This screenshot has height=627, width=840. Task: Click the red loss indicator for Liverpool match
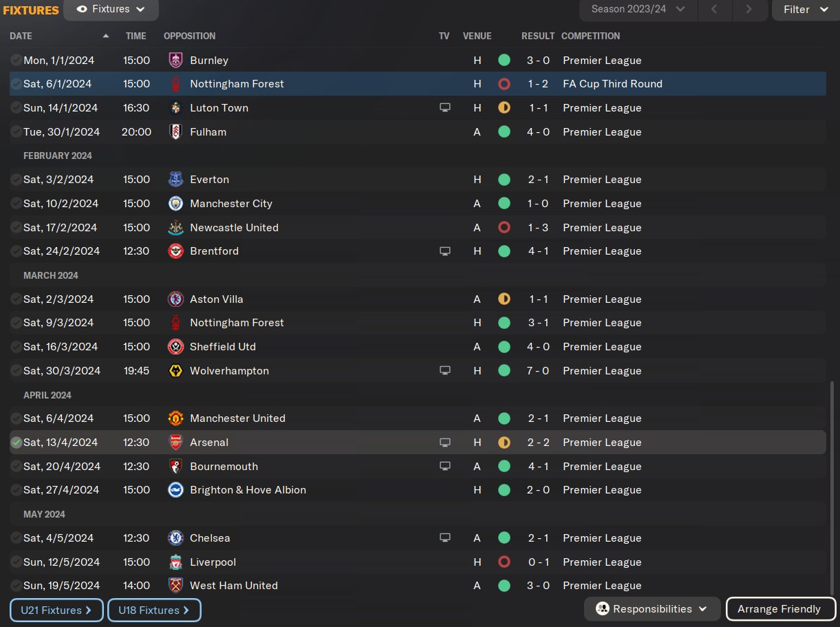(x=504, y=562)
